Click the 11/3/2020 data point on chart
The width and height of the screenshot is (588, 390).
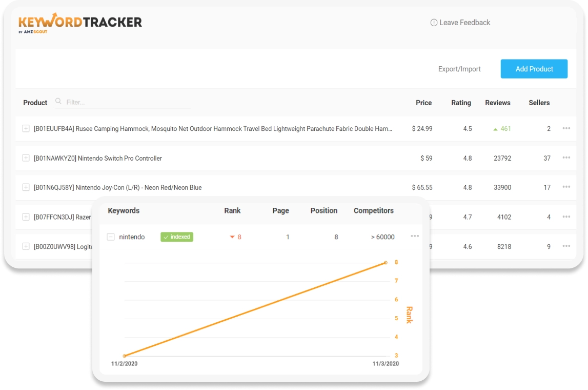386,263
